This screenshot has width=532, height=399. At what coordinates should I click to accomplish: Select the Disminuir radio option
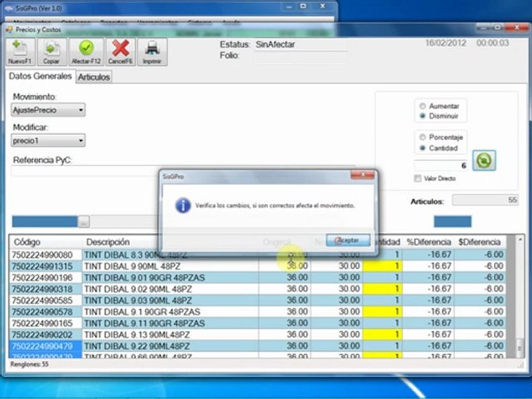coord(422,116)
